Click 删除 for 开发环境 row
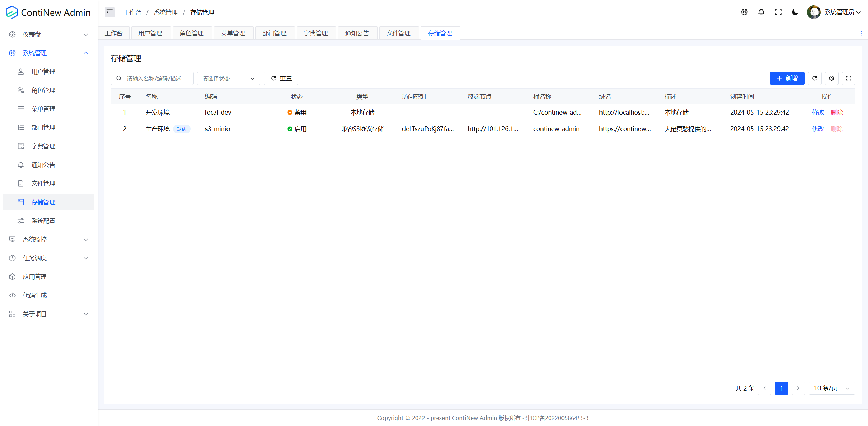The image size is (868, 426). (836, 112)
